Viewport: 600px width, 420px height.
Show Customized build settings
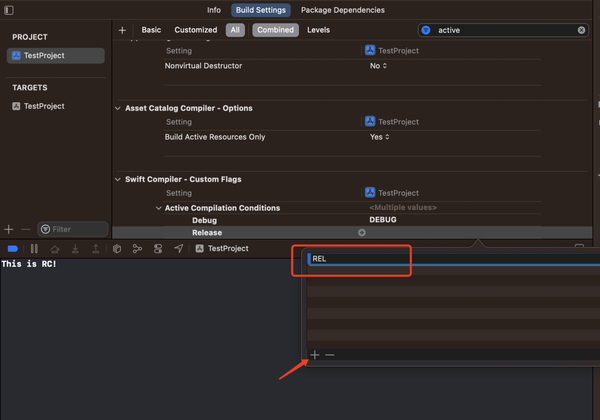coord(196,30)
